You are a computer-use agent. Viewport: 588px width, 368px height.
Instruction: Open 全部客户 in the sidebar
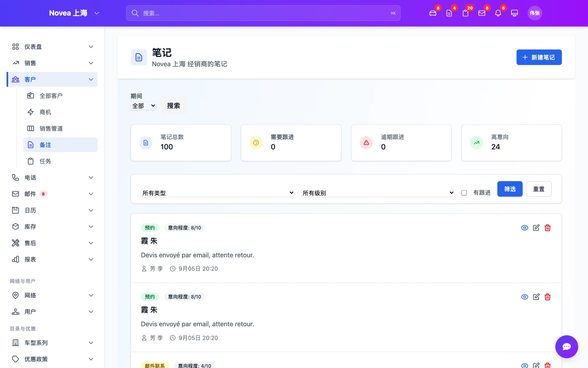[60, 96]
